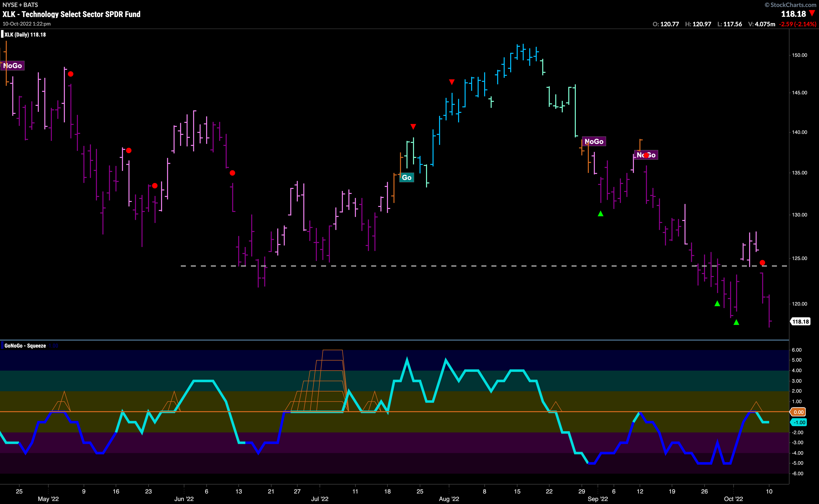
Task: Click the 118.18 price tag on the price axis
Action: point(801,322)
